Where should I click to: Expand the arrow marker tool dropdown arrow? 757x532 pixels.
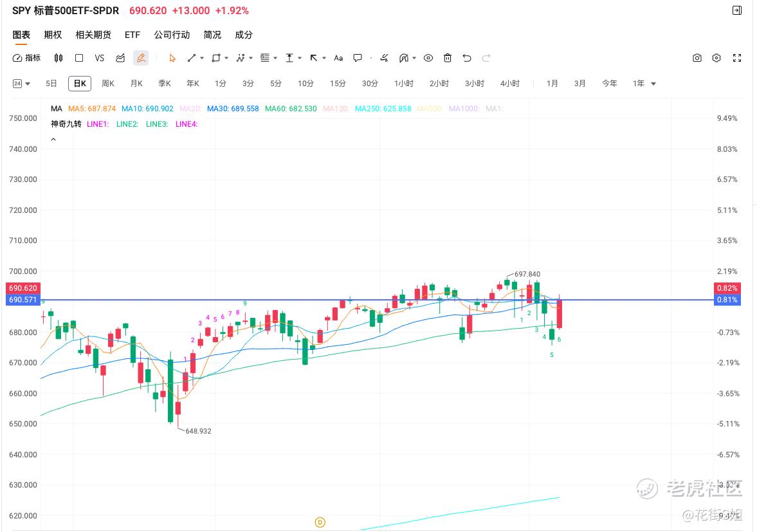pyautogui.click(x=324, y=58)
